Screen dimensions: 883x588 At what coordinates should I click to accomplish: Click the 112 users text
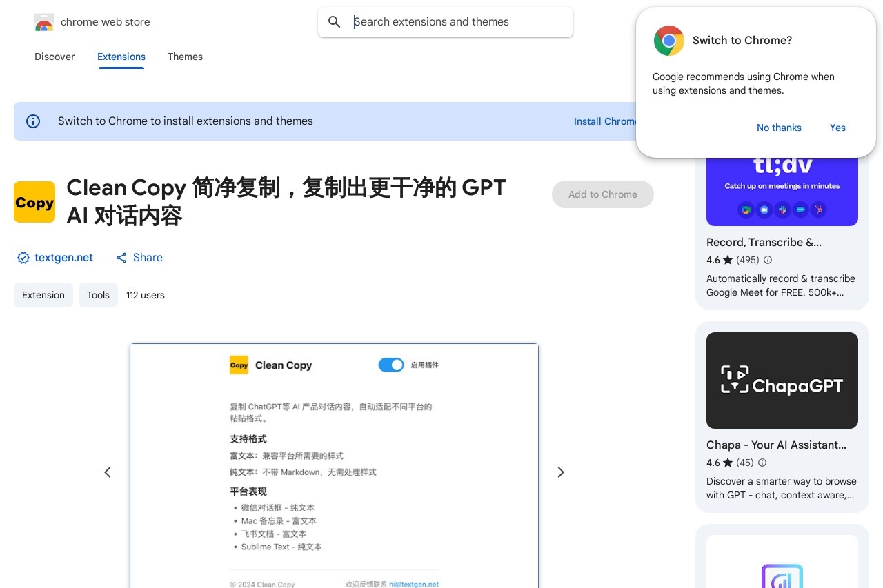click(x=146, y=295)
